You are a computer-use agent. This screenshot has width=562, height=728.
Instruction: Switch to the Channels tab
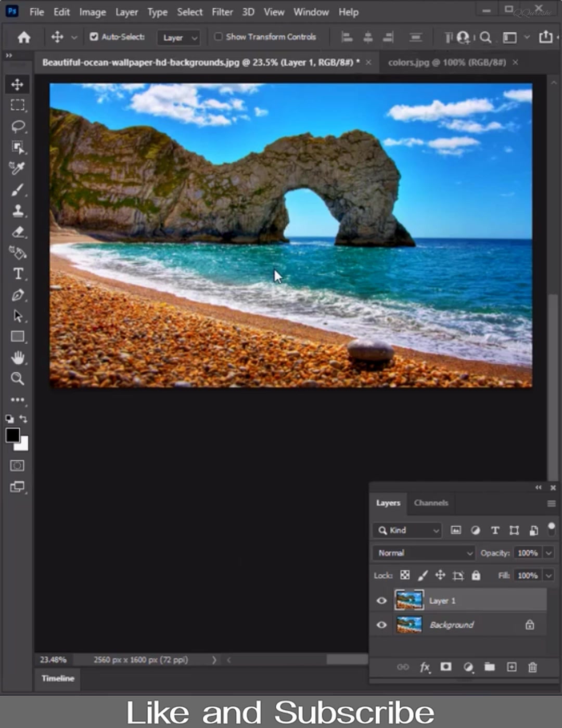tap(431, 503)
